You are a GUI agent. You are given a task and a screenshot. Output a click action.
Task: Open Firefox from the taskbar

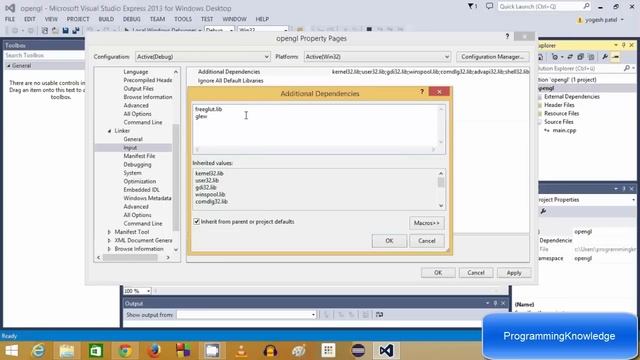coord(153,351)
